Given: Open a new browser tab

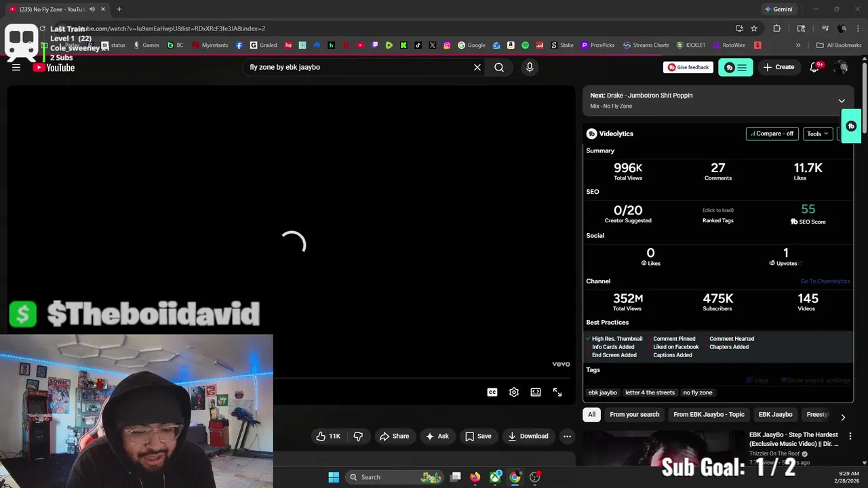Looking at the screenshot, I should (119, 9).
